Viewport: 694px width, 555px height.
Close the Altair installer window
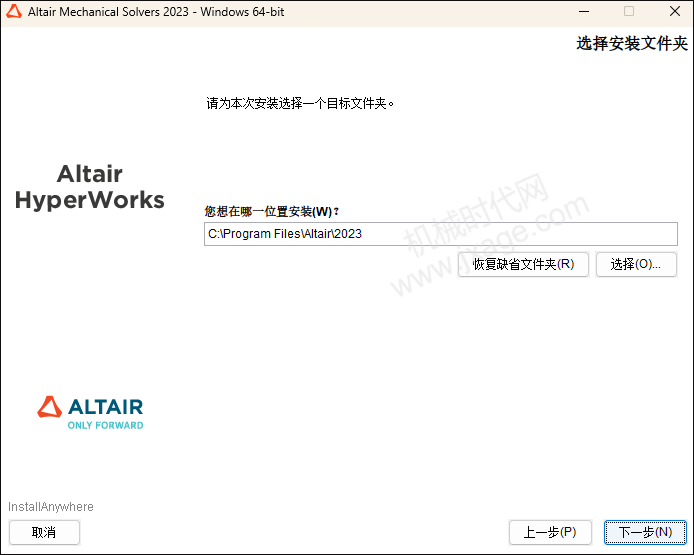[675, 12]
